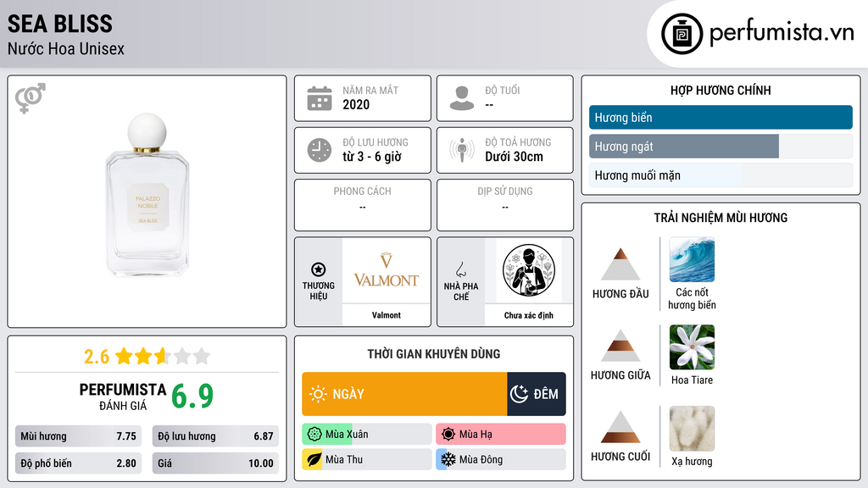The image size is (868, 488).
Task: Click the Phong cách box
Action: pos(363,205)
